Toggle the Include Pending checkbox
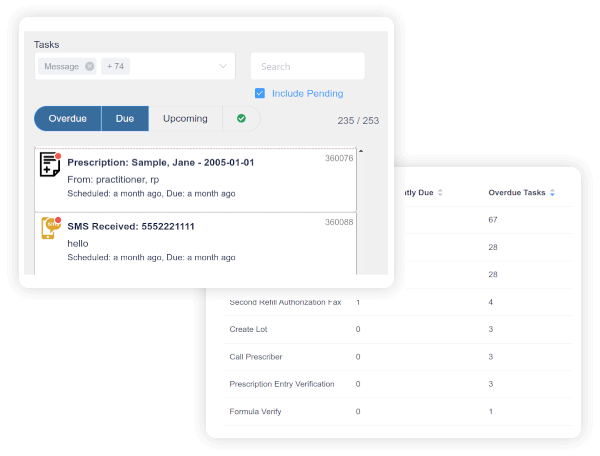Viewport: 600px width, 456px height. pos(260,94)
